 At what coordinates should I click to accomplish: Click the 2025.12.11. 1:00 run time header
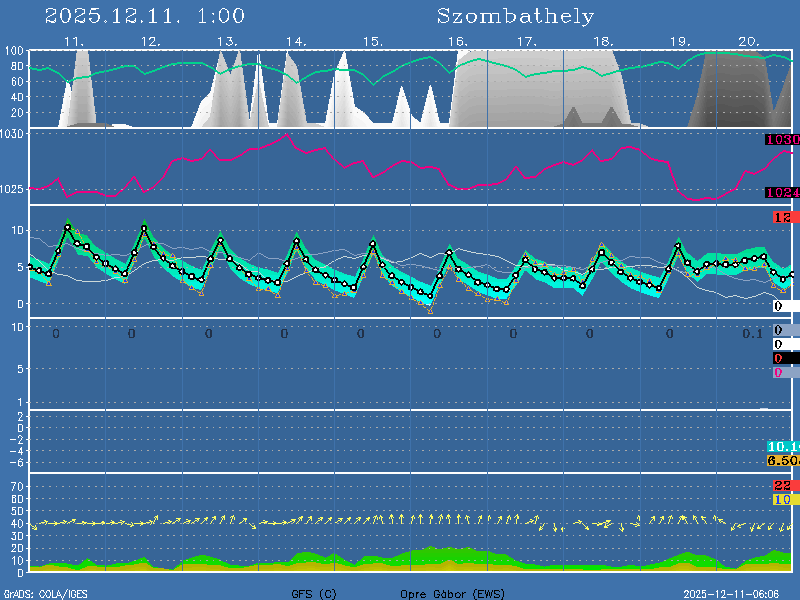tap(145, 17)
